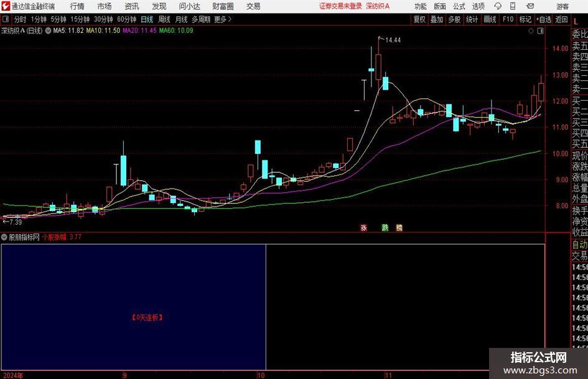The height and width of the screenshot is (379, 588).
Task: Add stock with +自选 button
Action: 543,19
